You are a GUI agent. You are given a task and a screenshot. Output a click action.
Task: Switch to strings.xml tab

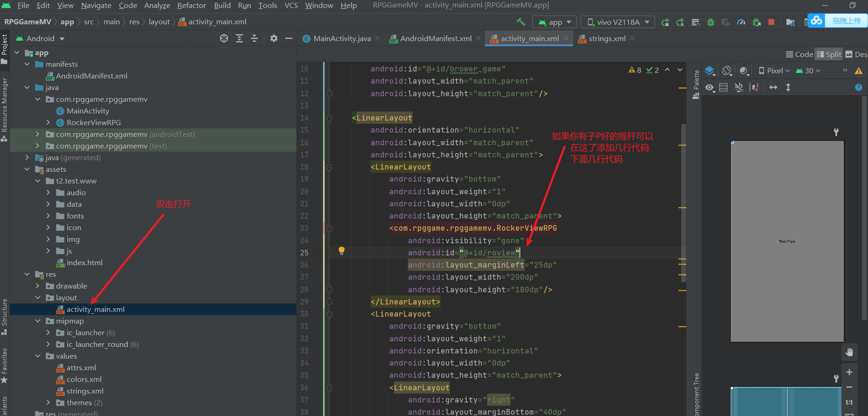[607, 38]
